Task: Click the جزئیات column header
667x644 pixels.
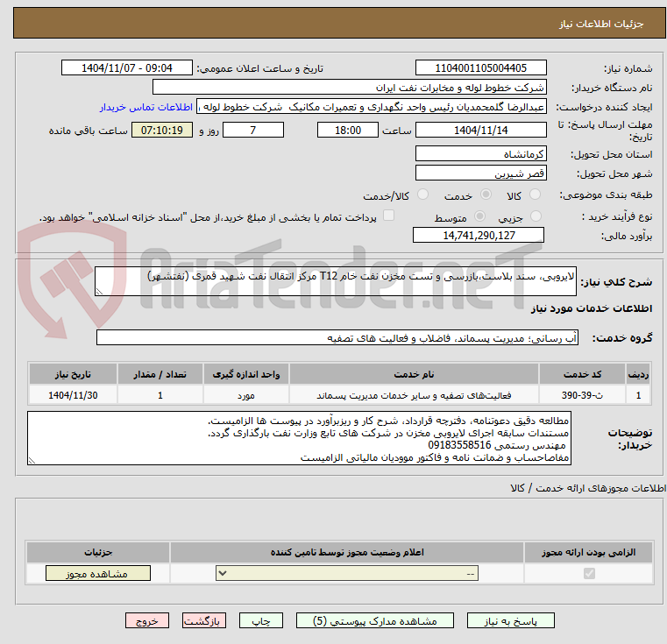Action: pos(98,552)
